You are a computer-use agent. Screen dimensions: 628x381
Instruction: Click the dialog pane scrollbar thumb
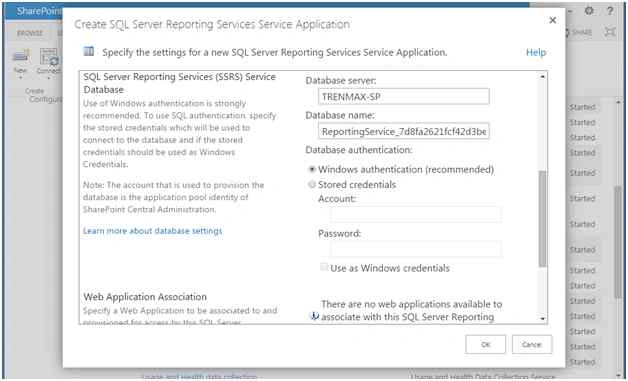[543, 219]
